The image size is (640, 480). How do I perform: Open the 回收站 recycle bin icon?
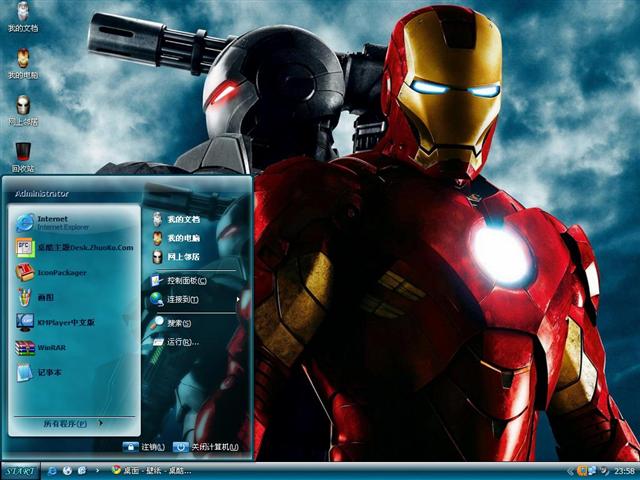click(x=23, y=157)
